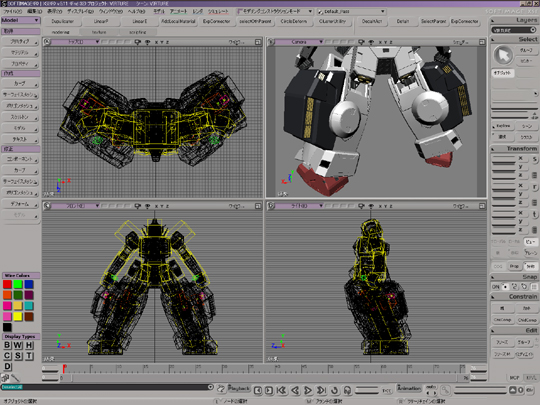The height and width of the screenshot is (405, 540).
Task: Click the Animation menu button
Action: [x=409, y=388]
